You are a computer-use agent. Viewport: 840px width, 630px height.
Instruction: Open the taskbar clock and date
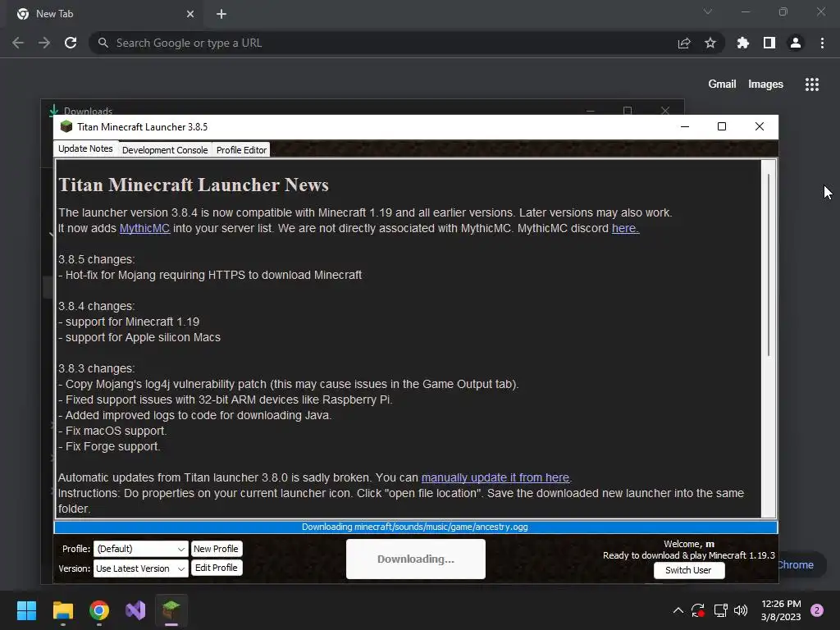click(781, 610)
